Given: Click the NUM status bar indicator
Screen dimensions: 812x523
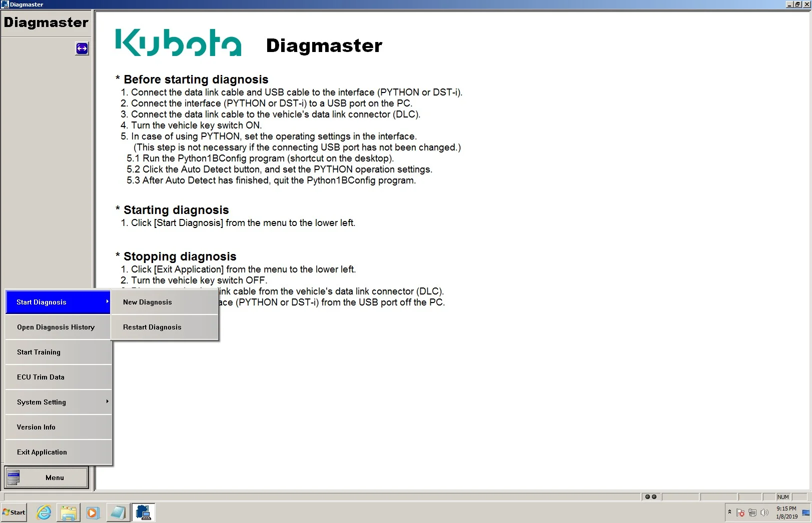Looking at the screenshot, I should [783, 496].
